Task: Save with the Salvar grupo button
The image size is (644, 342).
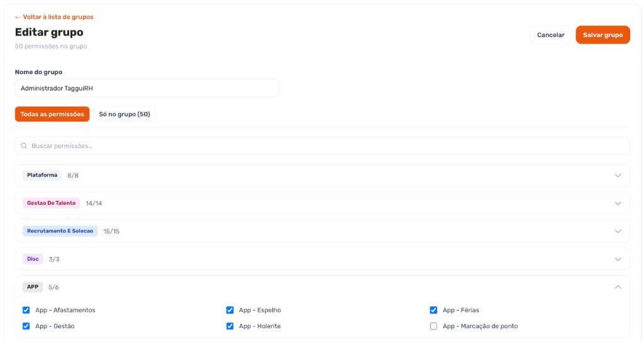Action: tap(602, 35)
